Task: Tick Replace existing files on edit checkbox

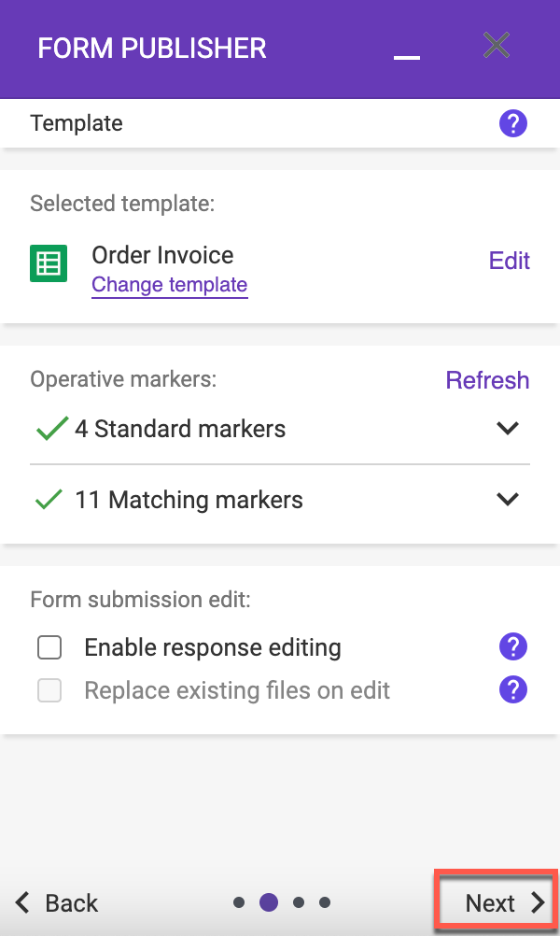Action: [49, 690]
